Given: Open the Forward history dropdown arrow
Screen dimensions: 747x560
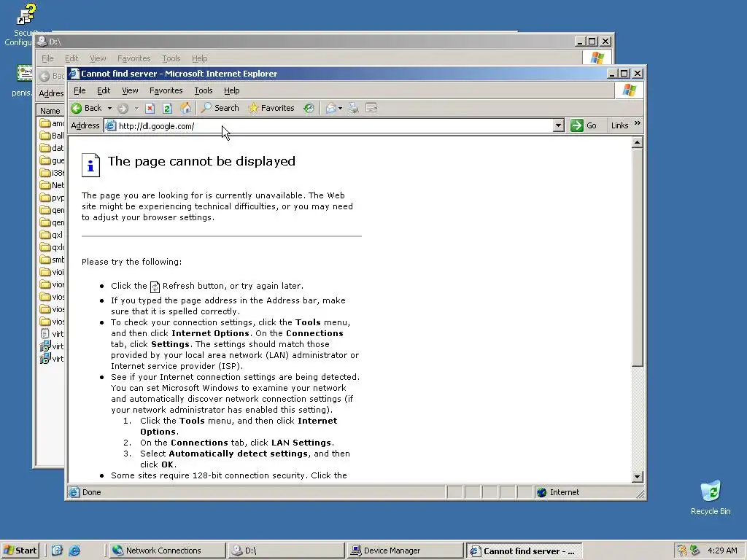Looking at the screenshot, I should click(136, 108).
